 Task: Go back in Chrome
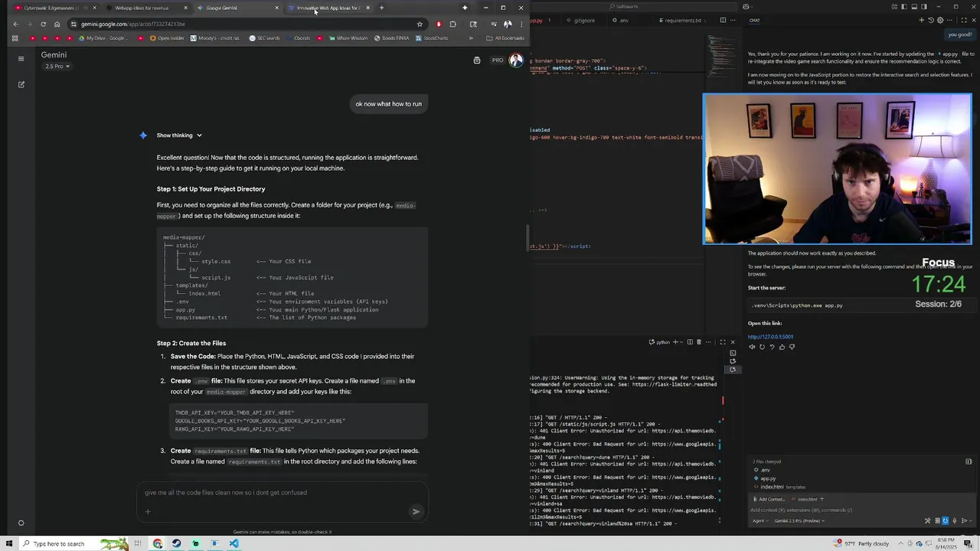(15, 24)
